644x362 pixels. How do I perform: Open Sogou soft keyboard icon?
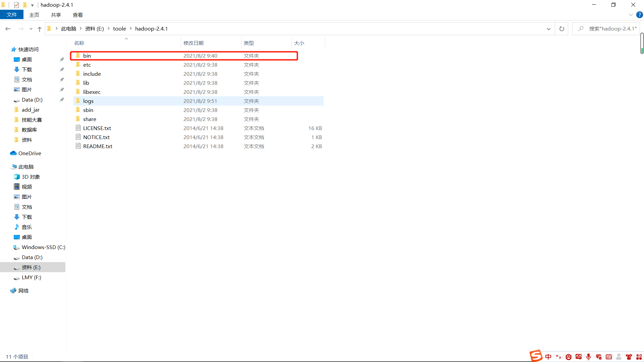coord(609,357)
